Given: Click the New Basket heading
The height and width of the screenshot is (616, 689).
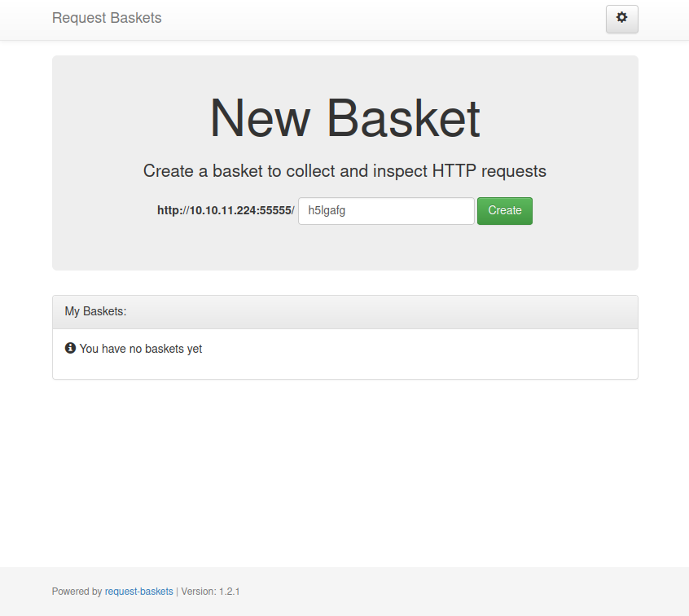Looking at the screenshot, I should click(344, 118).
